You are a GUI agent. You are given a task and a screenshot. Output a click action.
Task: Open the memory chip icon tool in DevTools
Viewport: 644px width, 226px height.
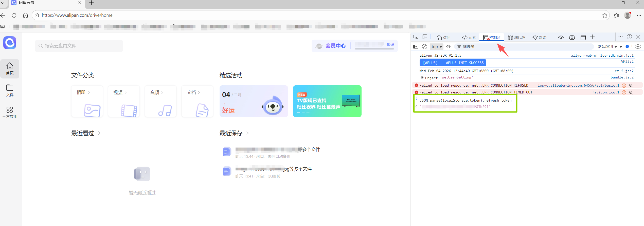572,38
